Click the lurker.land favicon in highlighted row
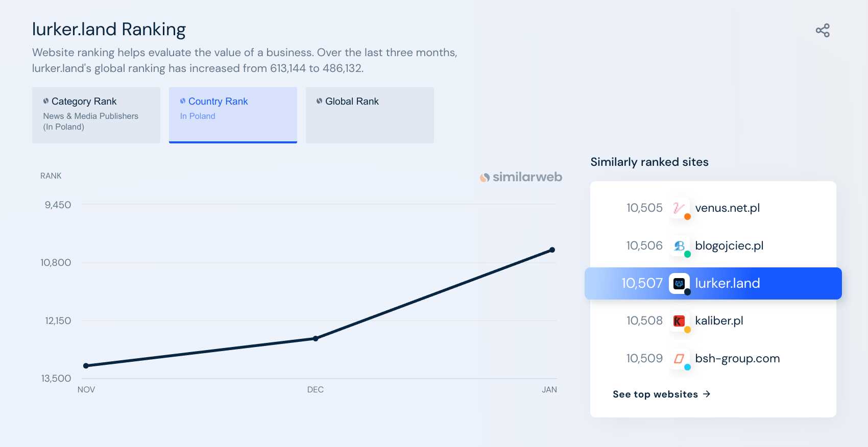The image size is (868, 447). pos(679,283)
